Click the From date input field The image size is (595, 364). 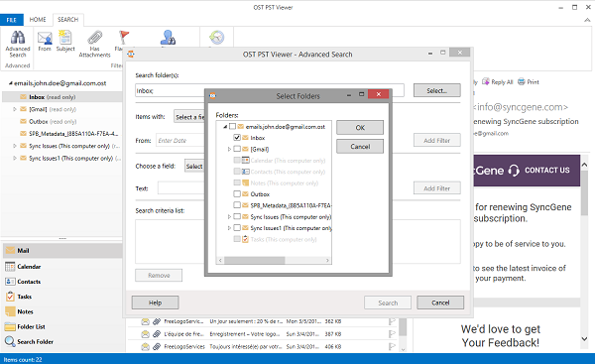point(180,141)
